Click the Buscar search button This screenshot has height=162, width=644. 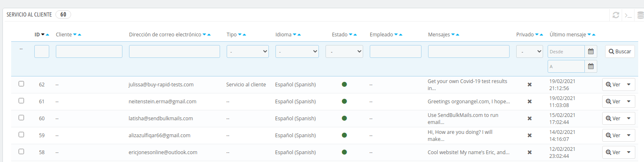pyautogui.click(x=620, y=52)
